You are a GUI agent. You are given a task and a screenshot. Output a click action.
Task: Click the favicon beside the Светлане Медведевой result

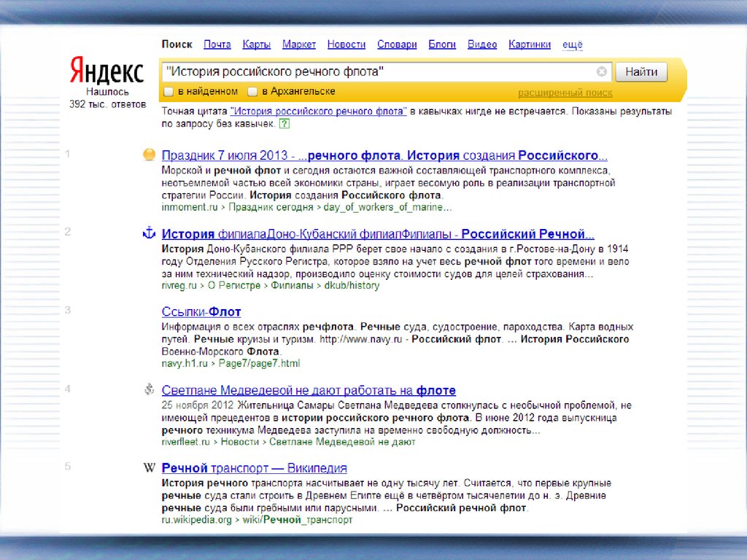[149, 389]
